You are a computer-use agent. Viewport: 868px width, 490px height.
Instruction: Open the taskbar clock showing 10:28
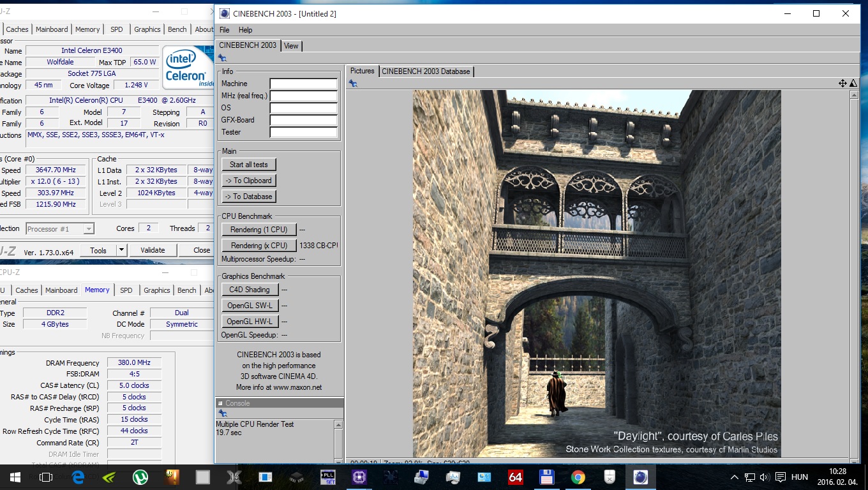[x=837, y=477]
